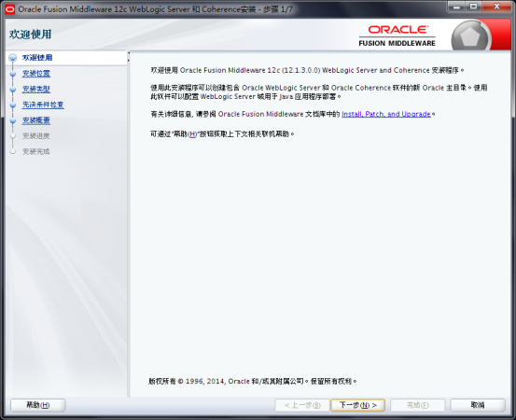The height and width of the screenshot is (420, 516).
Task: Click the copyright text 版权所有 1996, 2014
Action: (253, 381)
